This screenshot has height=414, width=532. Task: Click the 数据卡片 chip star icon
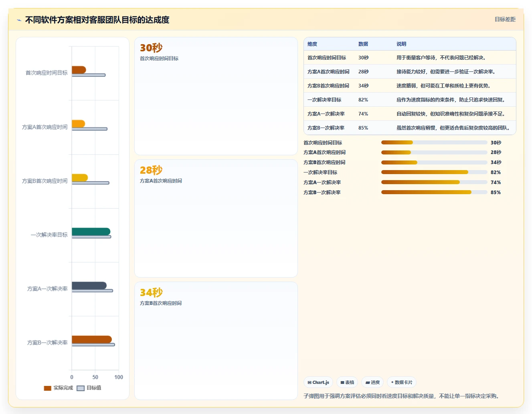coord(392,382)
